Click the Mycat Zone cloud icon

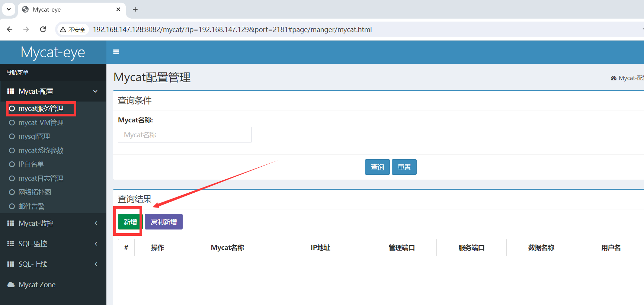[x=11, y=285]
